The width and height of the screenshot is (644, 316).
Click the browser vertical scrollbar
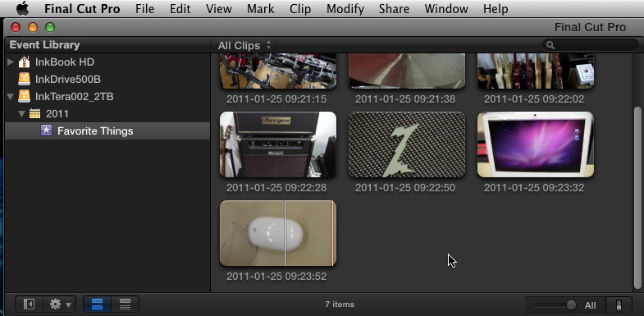pos(637,199)
